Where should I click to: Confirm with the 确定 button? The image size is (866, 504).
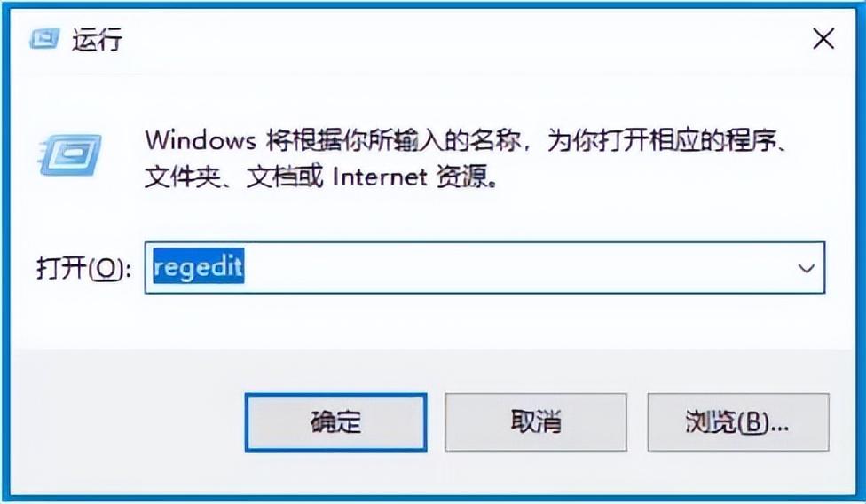[335, 422]
